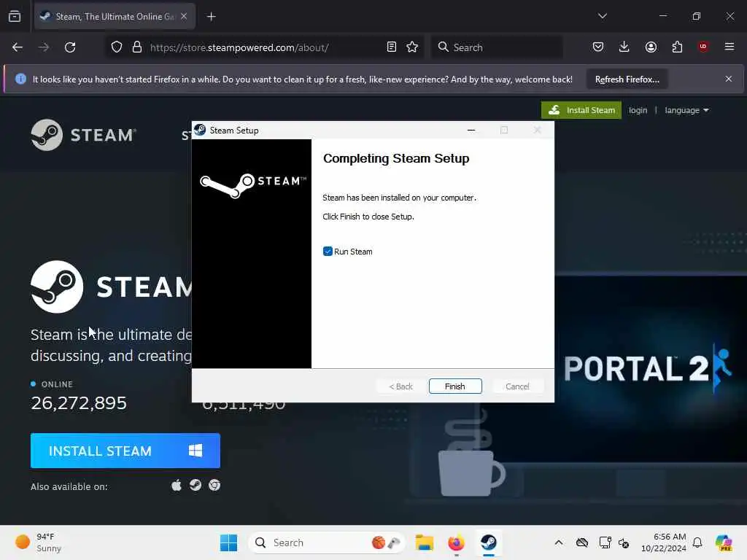This screenshot has height=560, width=747.
Task: Open the list all tabs chevron
Action: 602,16
